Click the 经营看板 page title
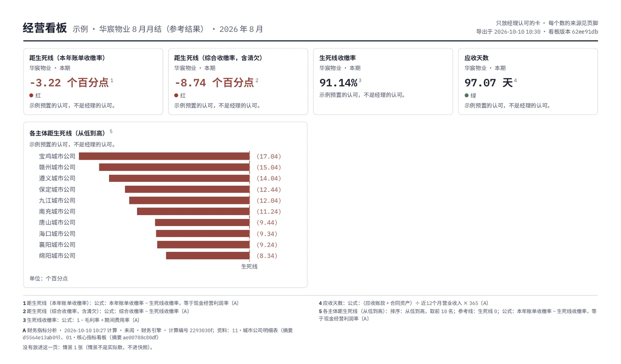The image size is (621, 364). (45, 28)
